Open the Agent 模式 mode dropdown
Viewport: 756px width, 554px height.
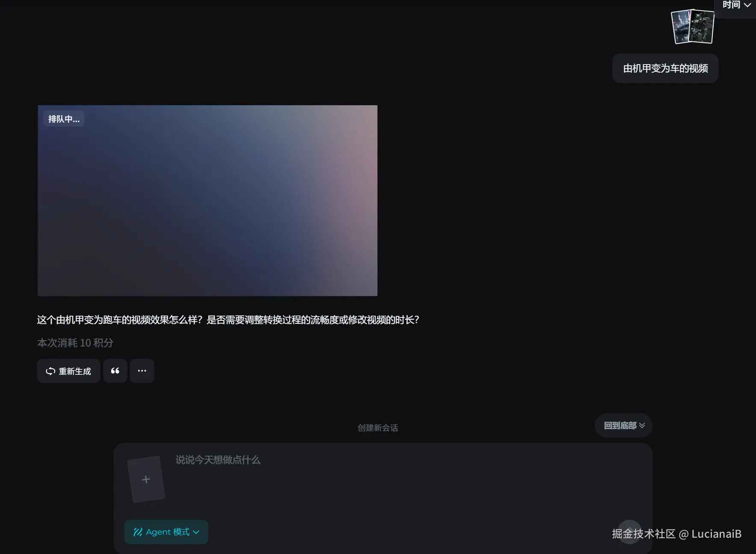click(x=166, y=532)
